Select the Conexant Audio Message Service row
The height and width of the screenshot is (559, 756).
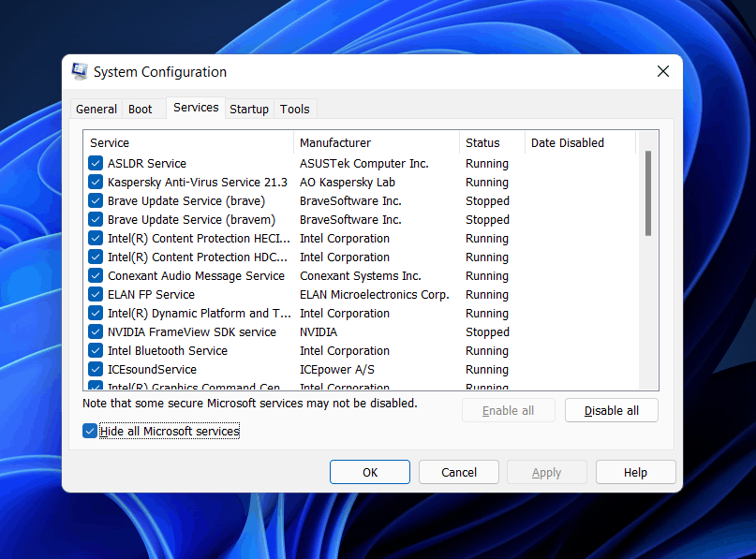pyautogui.click(x=196, y=276)
